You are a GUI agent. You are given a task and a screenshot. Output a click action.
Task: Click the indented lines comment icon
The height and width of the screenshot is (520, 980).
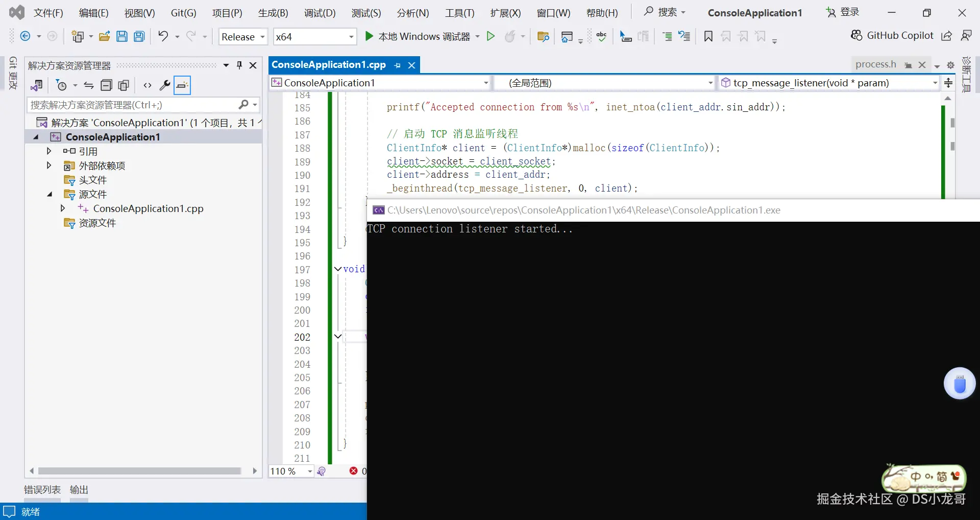tap(667, 36)
